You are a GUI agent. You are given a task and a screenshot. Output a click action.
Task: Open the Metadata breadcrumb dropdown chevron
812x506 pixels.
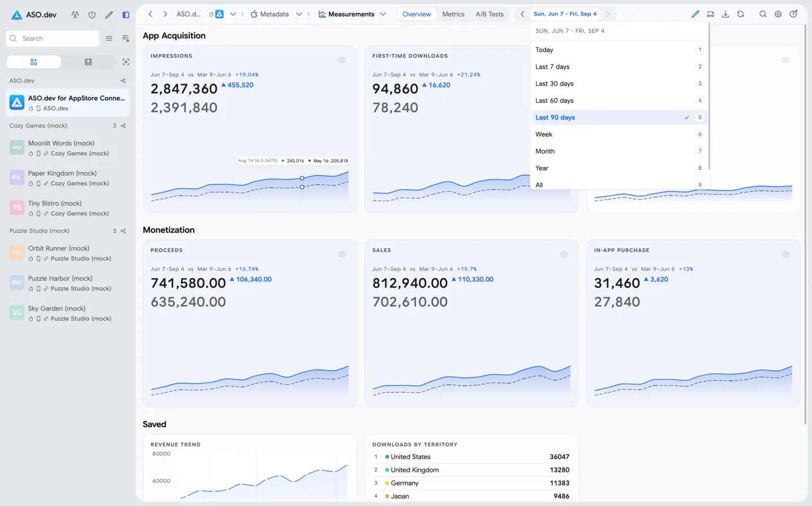point(299,14)
